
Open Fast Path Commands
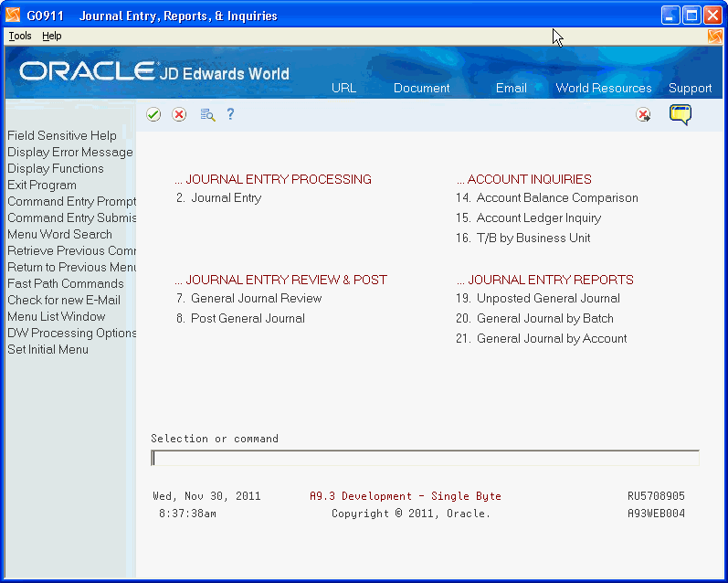point(66,283)
